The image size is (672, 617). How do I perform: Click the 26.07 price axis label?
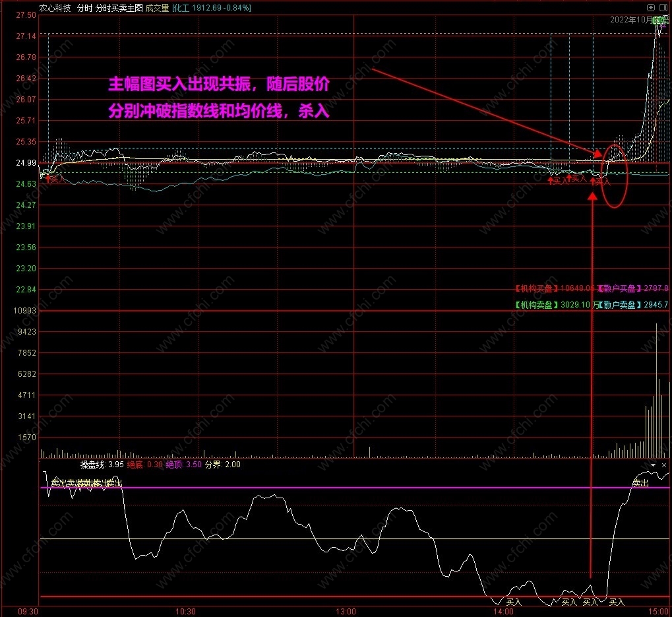pos(26,99)
